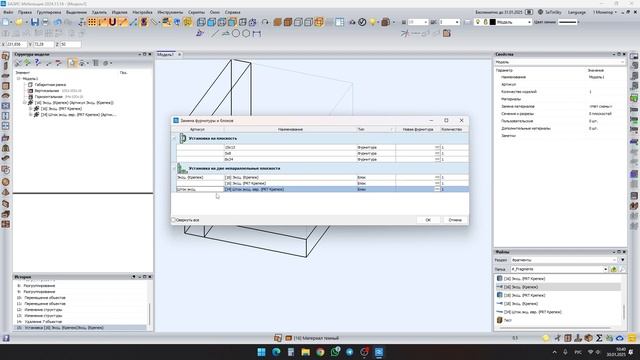Collapse the 'Установка на две непараллельные плоскости' group

coord(174,168)
